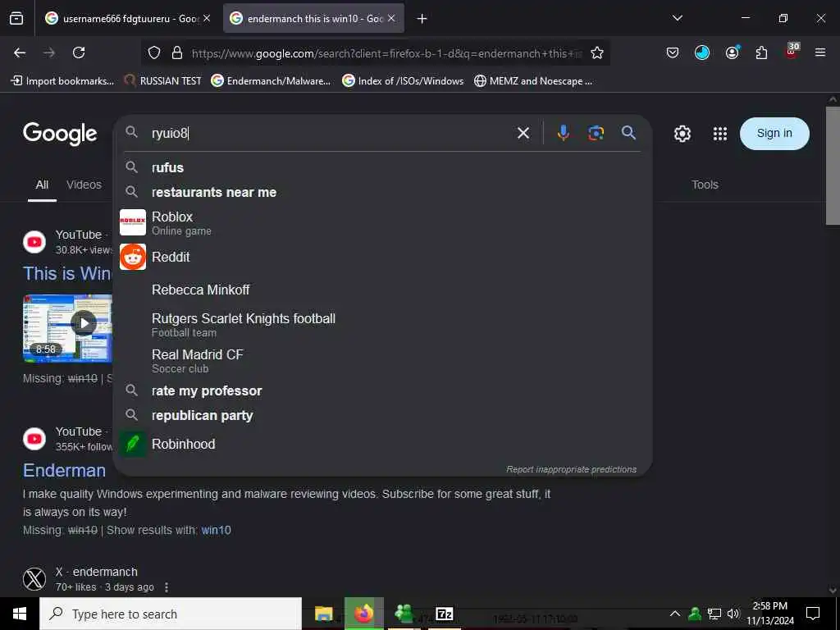The height and width of the screenshot is (630, 840).
Task: Open File Explorer from the taskbar
Action: pos(323,614)
